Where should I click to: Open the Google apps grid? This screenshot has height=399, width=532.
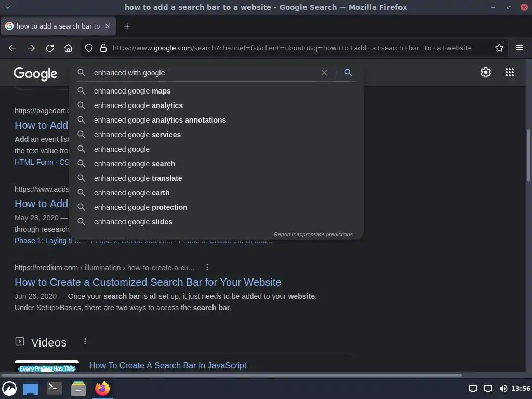coord(510,72)
